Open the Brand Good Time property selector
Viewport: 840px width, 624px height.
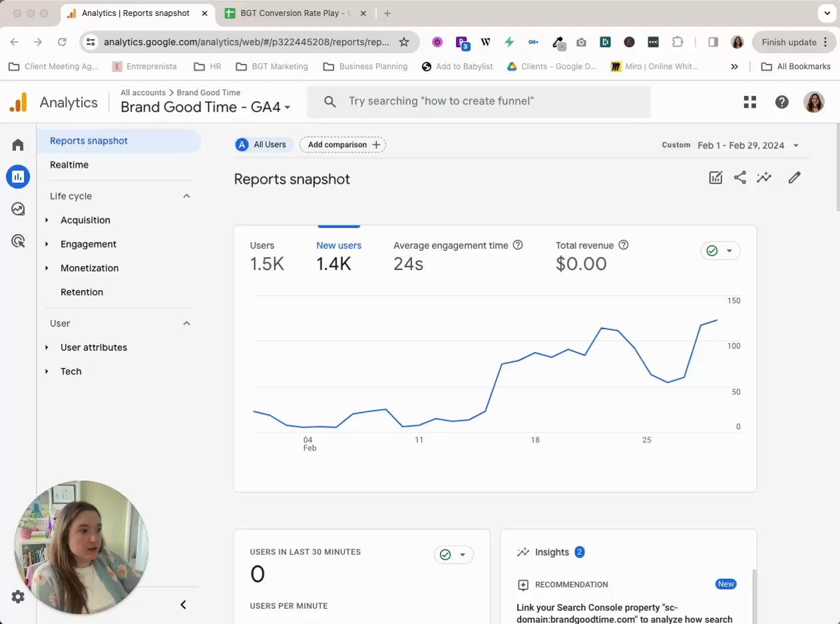click(x=205, y=107)
